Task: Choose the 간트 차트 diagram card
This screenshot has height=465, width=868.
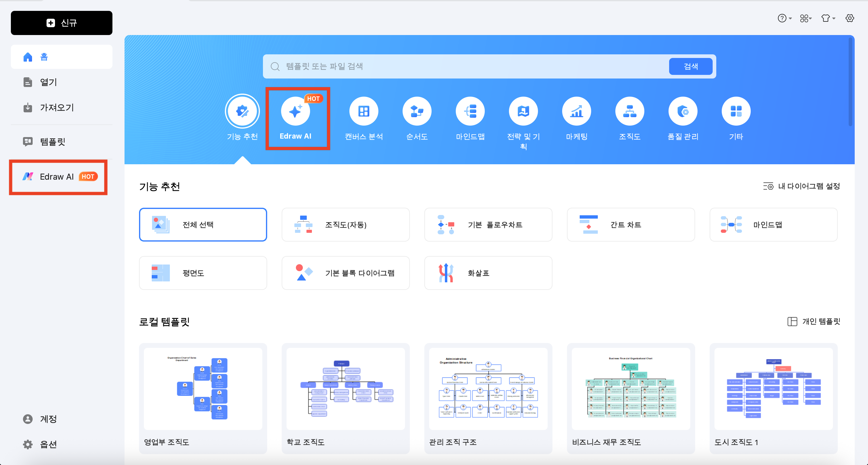Action: [631, 225]
